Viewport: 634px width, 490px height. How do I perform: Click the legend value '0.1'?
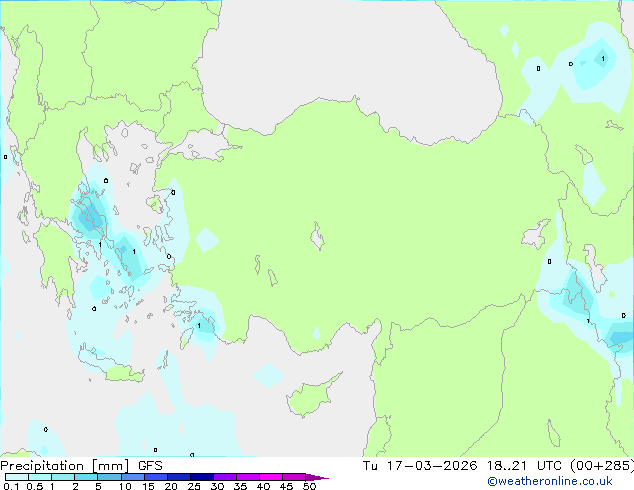pos(11,486)
